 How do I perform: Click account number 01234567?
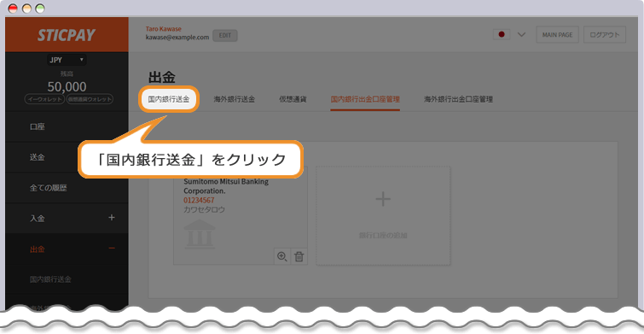click(x=199, y=201)
